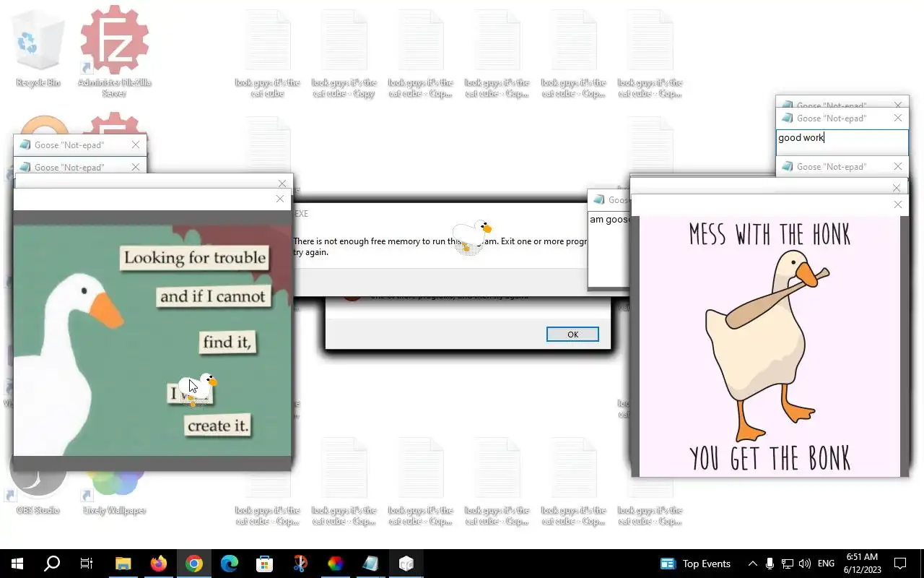This screenshot has width=924, height=578.
Task: Open File Explorer from the taskbar
Action: click(123, 564)
